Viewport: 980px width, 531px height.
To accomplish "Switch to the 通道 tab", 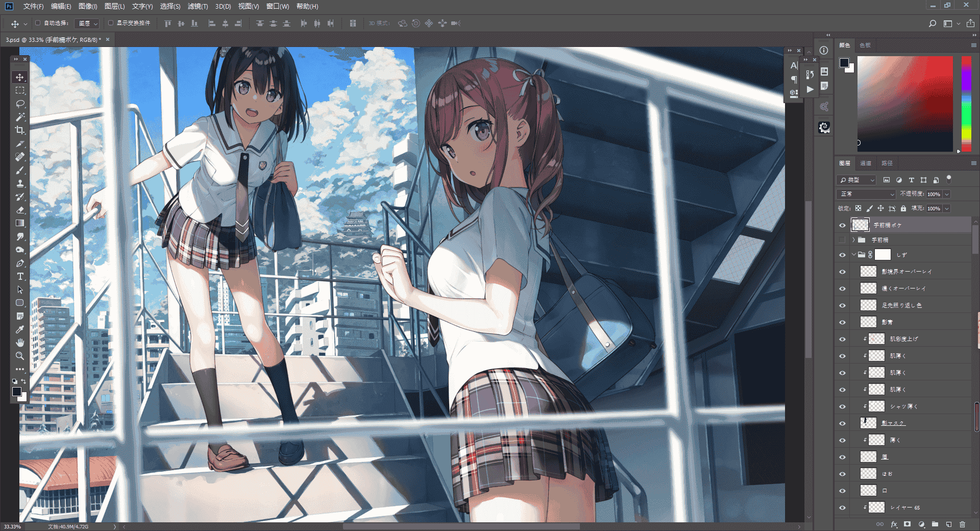I will coord(866,163).
